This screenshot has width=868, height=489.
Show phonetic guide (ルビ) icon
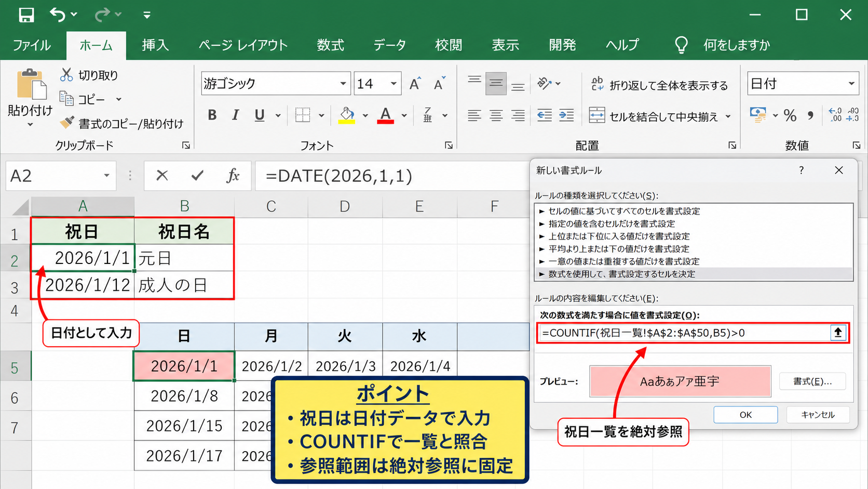[x=428, y=115]
